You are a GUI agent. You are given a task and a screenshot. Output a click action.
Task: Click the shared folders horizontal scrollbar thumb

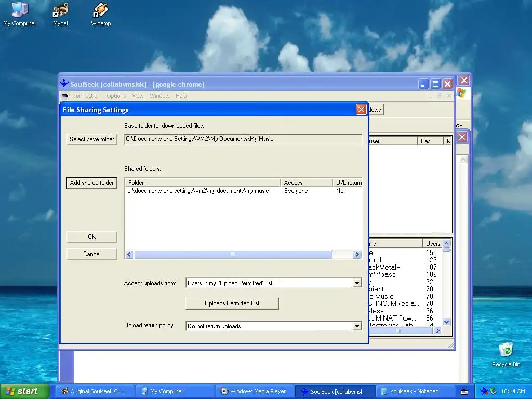(233, 254)
